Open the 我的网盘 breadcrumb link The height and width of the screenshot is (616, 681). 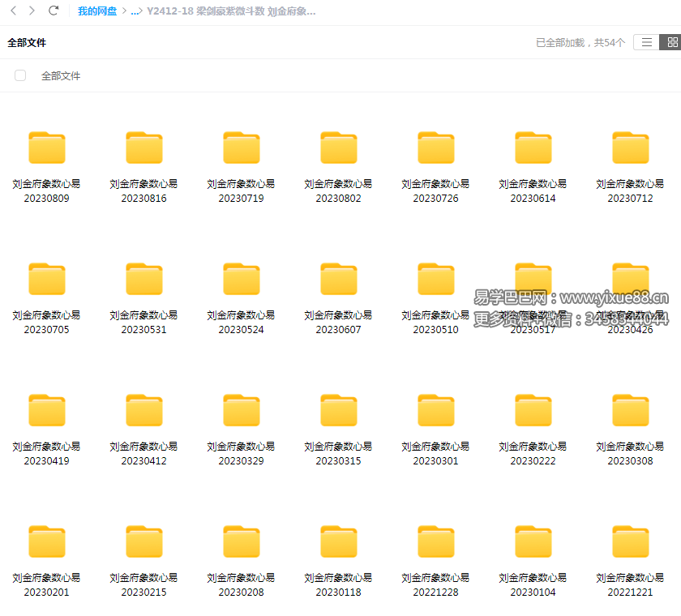pos(97,11)
